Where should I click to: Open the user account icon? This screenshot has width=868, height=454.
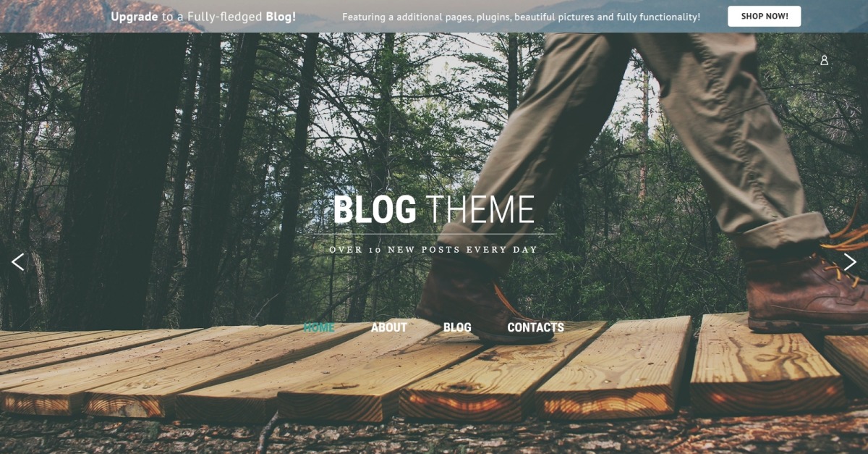[x=824, y=60]
